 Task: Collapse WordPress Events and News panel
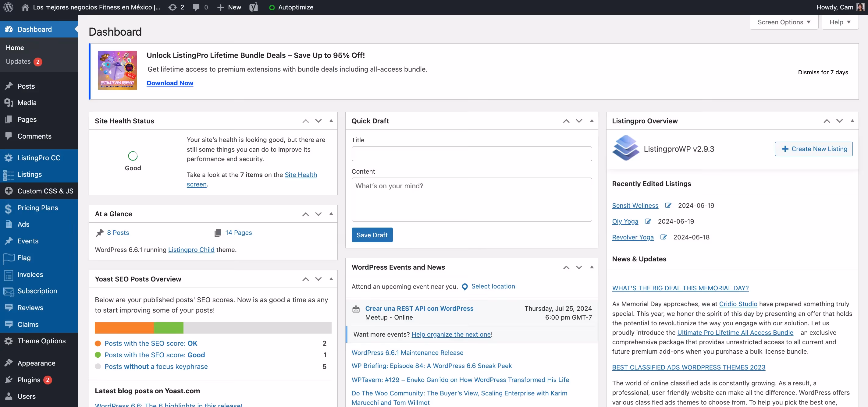pyautogui.click(x=591, y=267)
